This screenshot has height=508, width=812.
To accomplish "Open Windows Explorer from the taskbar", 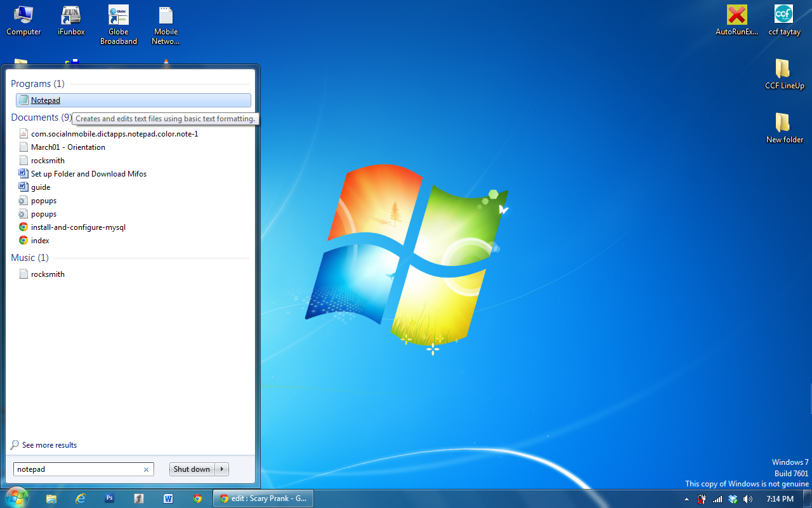I will [51, 499].
